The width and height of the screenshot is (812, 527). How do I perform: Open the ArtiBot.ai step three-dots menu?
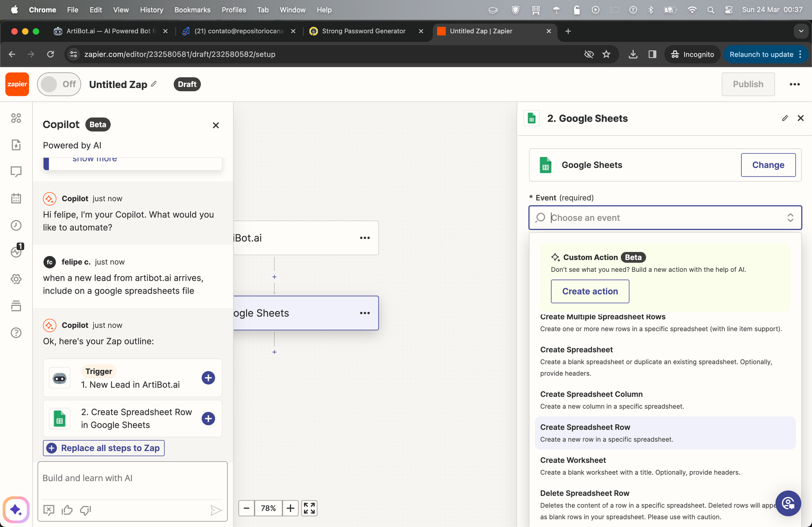[x=365, y=238]
